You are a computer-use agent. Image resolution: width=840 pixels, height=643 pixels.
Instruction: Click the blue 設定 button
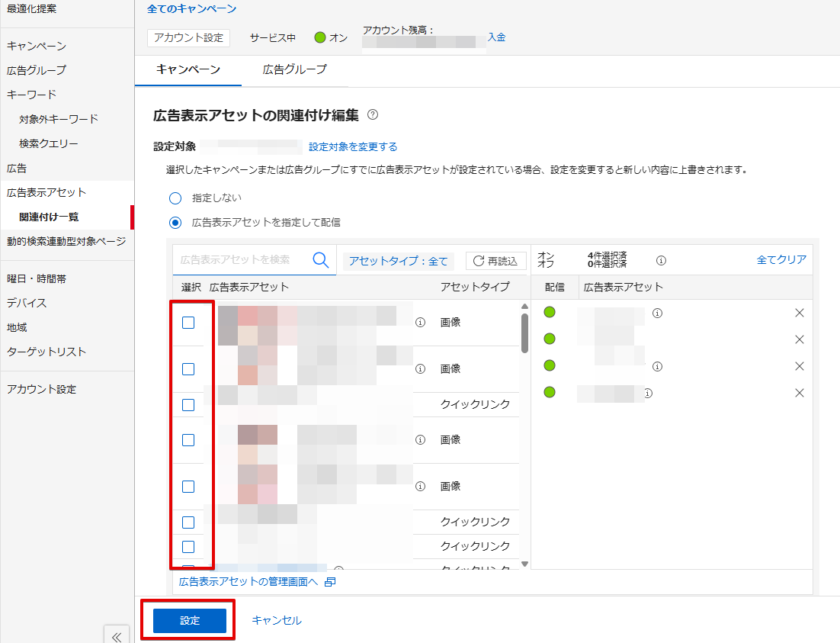[190, 621]
